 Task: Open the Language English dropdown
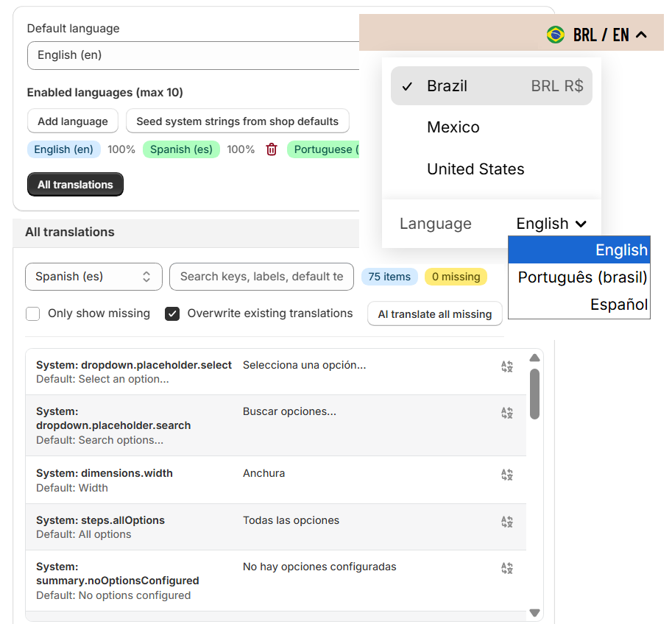point(551,224)
